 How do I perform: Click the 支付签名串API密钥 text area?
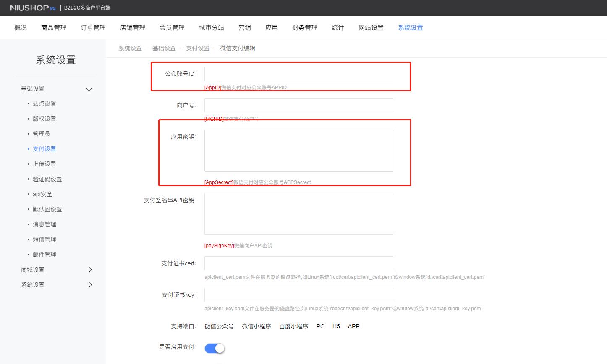click(x=298, y=214)
